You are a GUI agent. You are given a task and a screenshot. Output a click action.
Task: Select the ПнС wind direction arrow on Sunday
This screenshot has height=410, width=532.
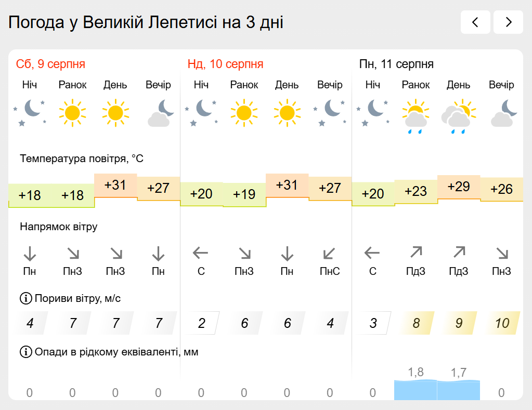pos(330,253)
